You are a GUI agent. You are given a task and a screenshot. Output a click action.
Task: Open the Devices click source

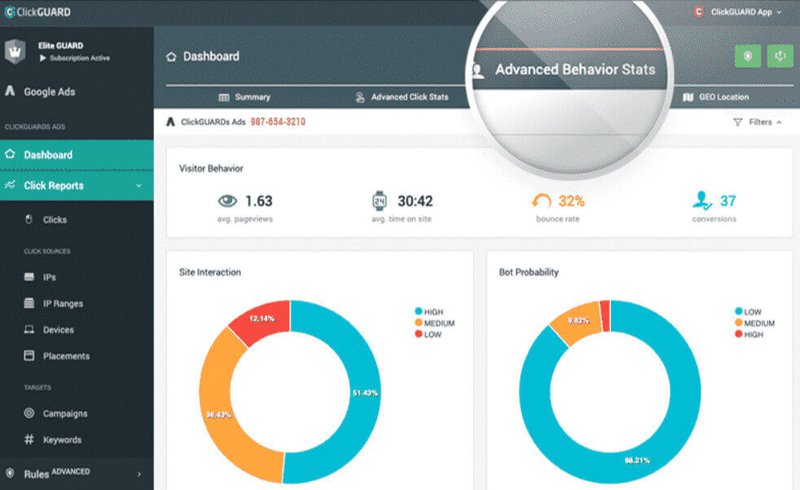(x=58, y=330)
